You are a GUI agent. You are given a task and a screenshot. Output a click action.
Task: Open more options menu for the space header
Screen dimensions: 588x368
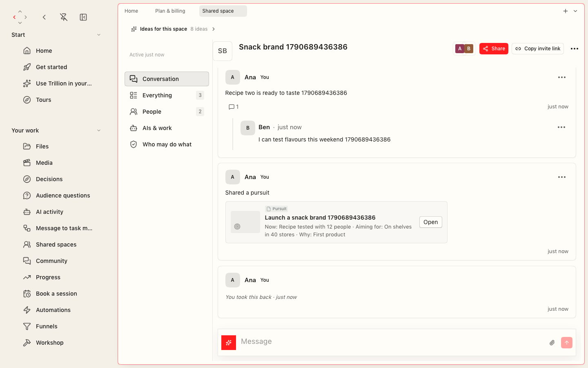(575, 49)
